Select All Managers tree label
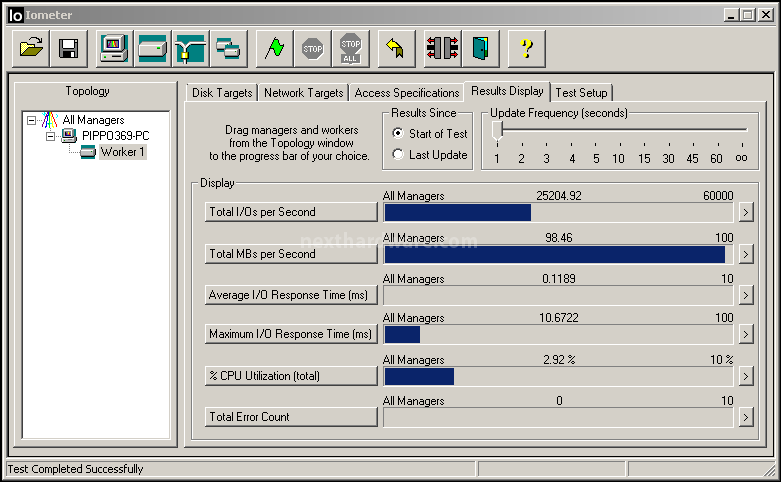781x482 pixels. (93, 120)
